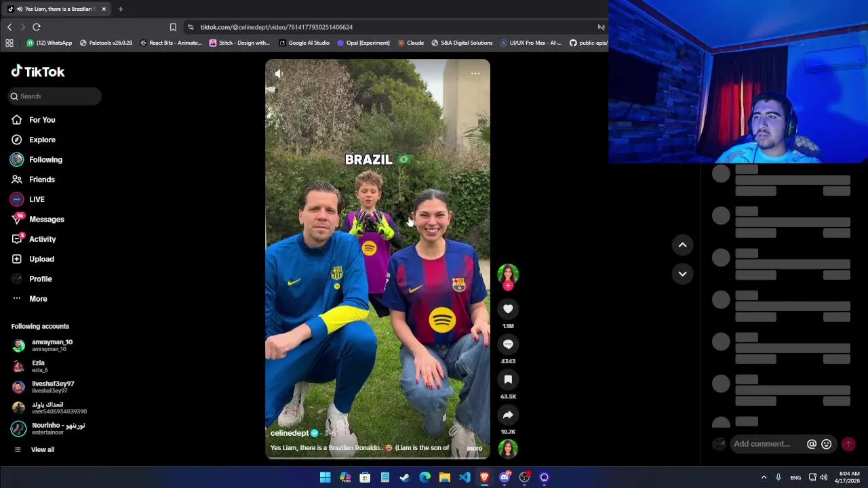The image size is (868, 488).
Task: Open Visual Studio Code from taskbar
Action: tap(465, 477)
